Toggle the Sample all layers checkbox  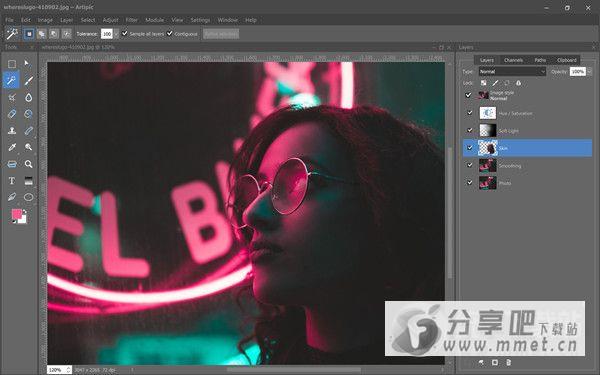(x=125, y=34)
